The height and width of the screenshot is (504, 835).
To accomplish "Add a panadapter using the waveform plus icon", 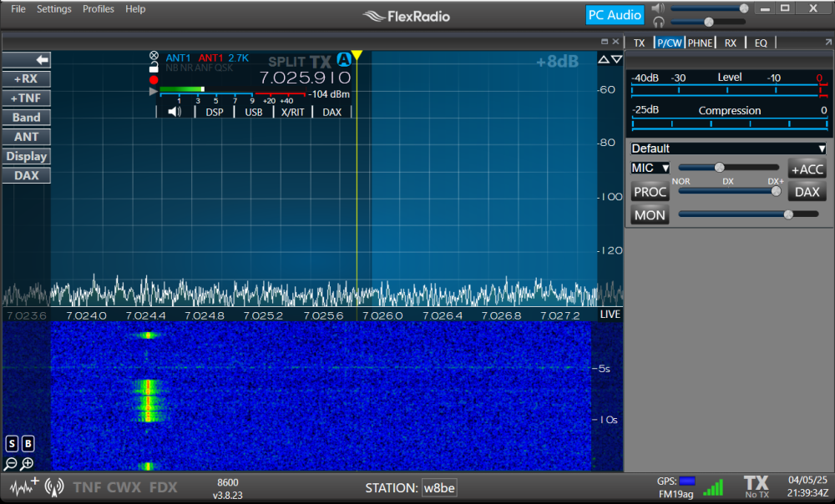I will [x=24, y=486].
